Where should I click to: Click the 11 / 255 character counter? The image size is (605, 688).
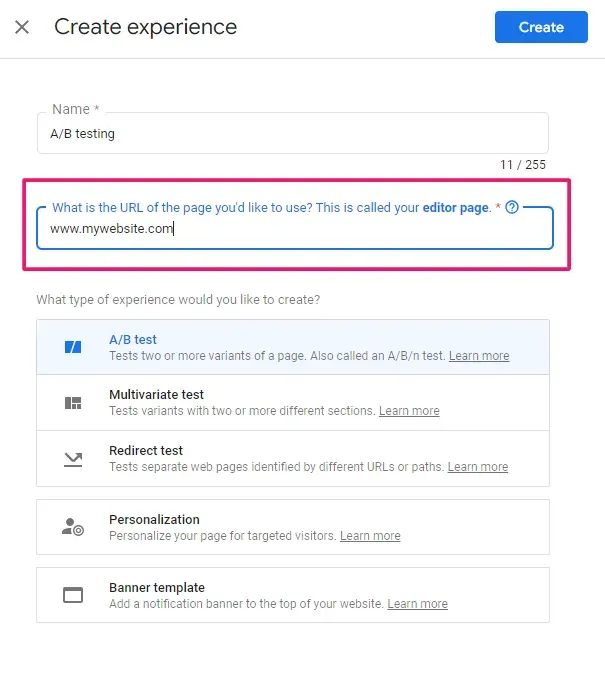coord(523,165)
